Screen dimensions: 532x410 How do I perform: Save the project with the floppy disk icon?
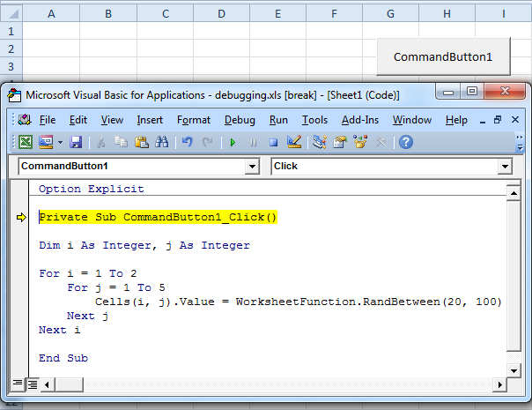coord(76,142)
